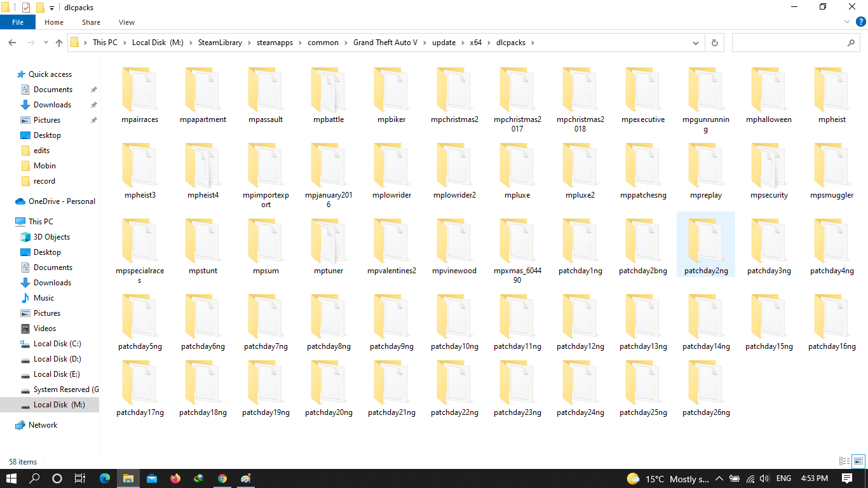Click the Search dlcpacks input box

790,43
